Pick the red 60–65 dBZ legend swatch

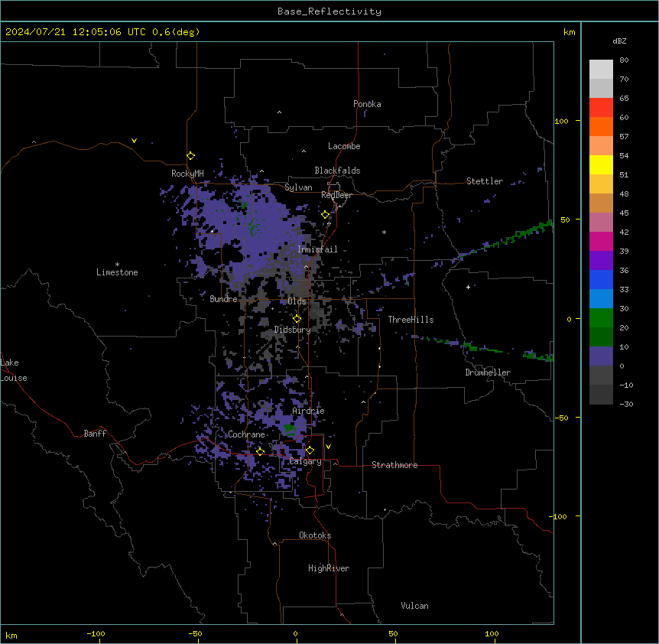pos(601,108)
